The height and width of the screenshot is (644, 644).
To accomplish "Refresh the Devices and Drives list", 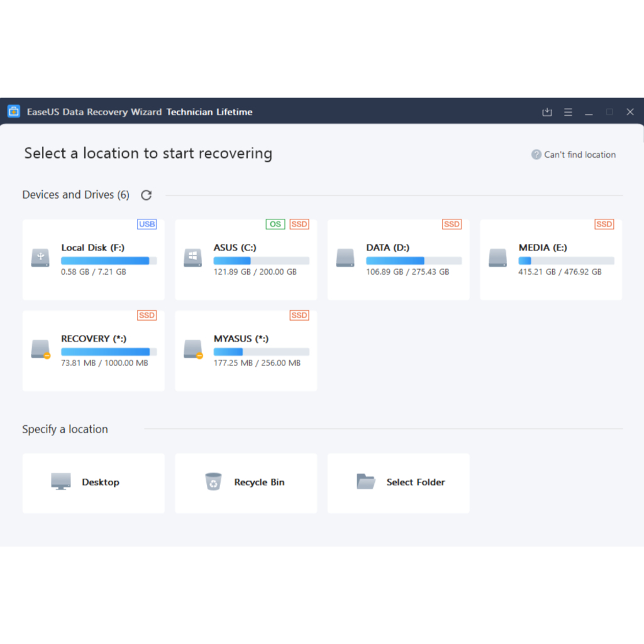I will [x=146, y=195].
